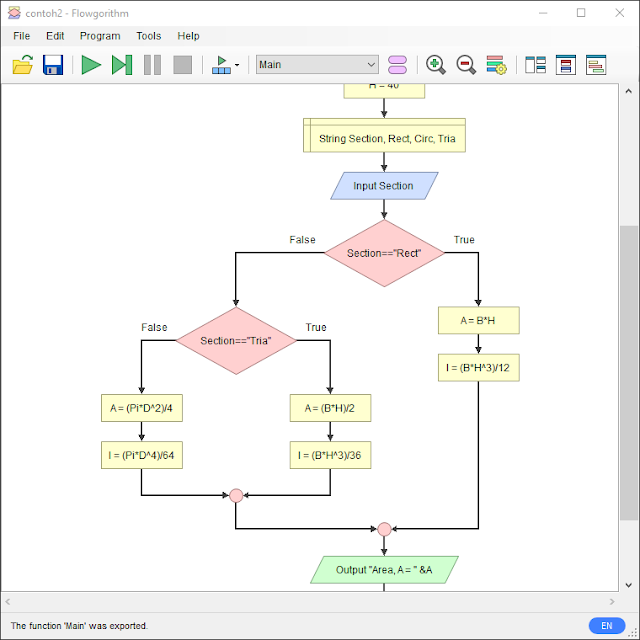640x640 pixels.
Task: Open the Function Manager pink icon
Action: 397,64
